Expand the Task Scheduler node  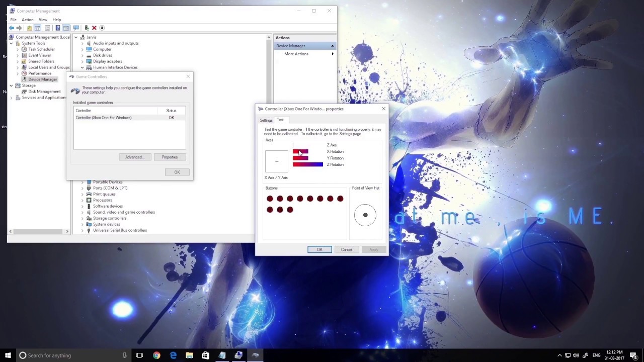(x=18, y=49)
